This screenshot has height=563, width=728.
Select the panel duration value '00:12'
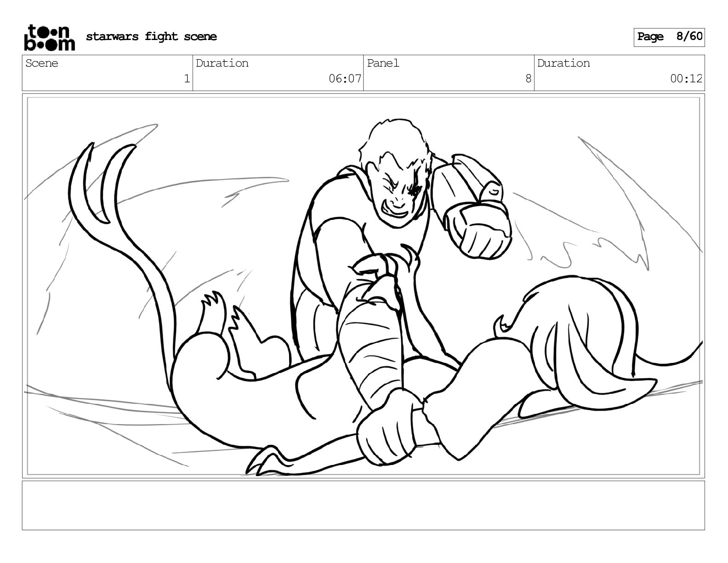point(686,79)
